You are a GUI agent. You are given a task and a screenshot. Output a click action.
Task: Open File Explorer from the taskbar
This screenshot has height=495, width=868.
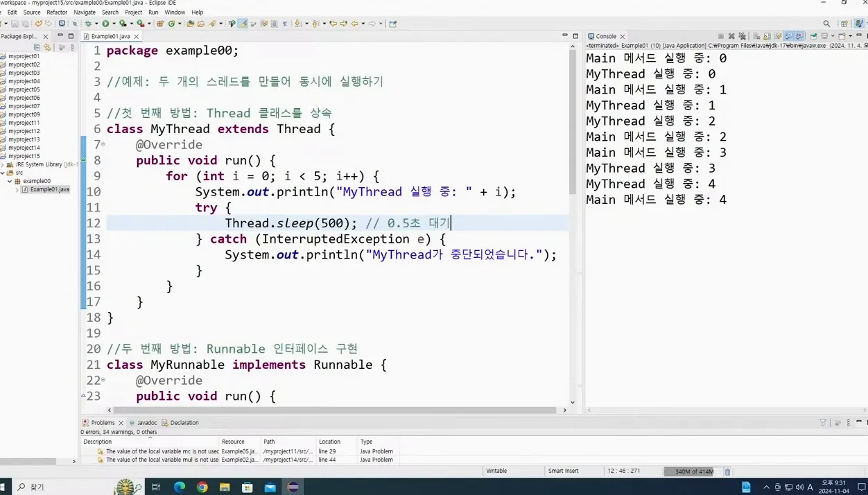click(225, 487)
